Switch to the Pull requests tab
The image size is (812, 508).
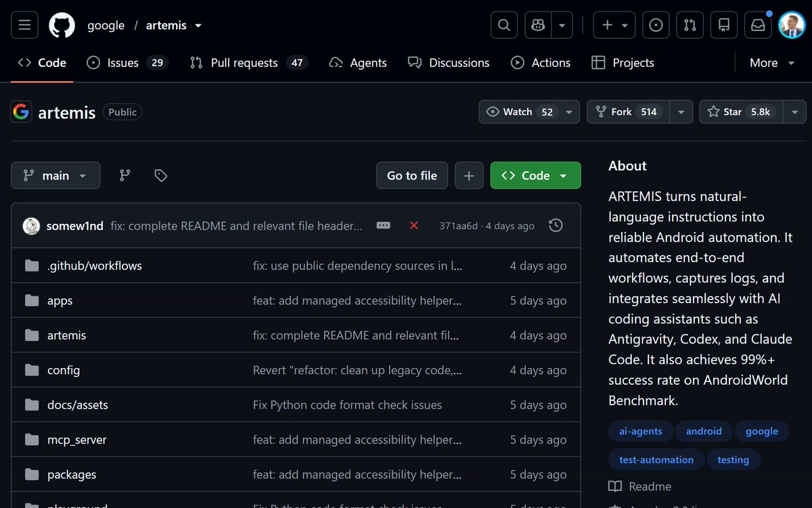pyautogui.click(x=249, y=62)
